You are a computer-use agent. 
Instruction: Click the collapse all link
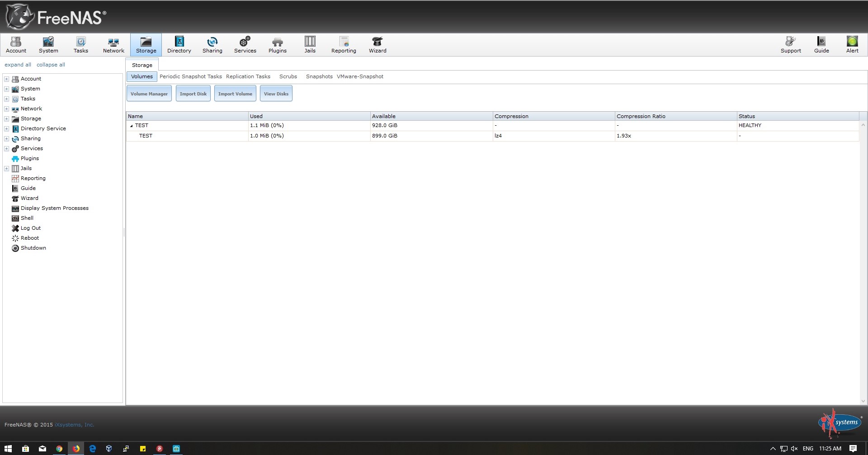pos(51,65)
